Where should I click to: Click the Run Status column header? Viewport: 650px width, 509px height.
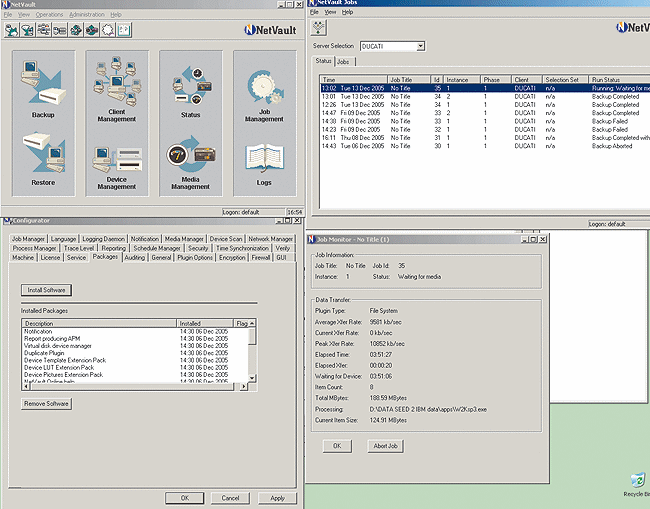point(619,80)
